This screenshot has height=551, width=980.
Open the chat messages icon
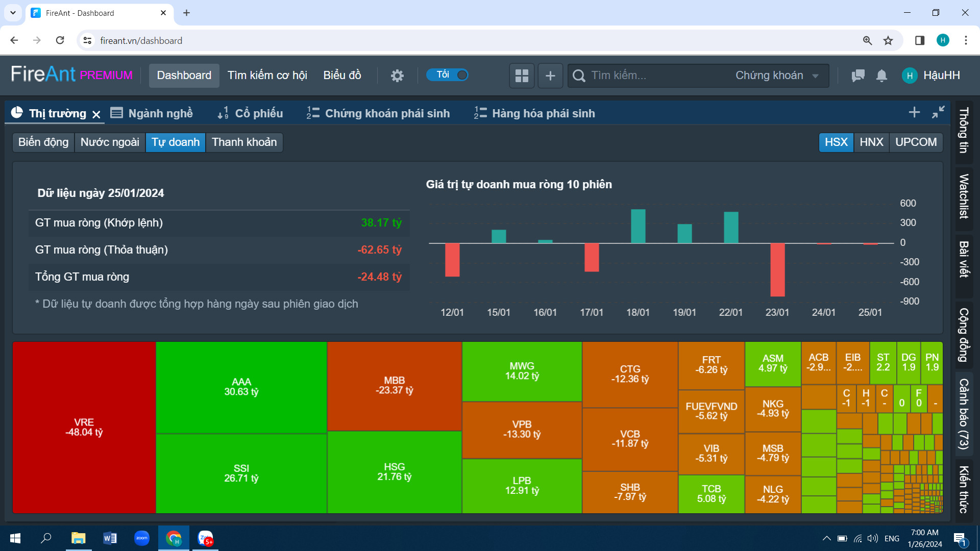[x=858, y=76]
